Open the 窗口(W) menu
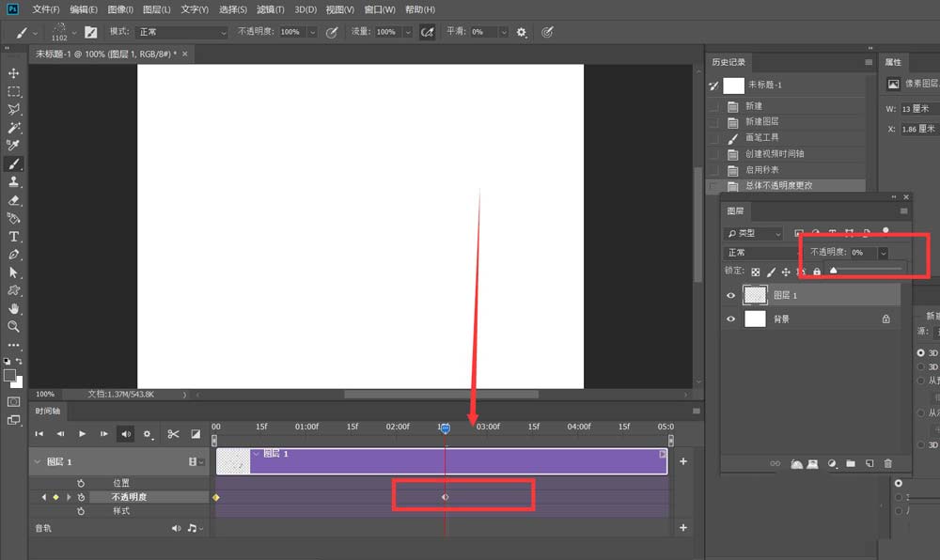 click(380, 9)
